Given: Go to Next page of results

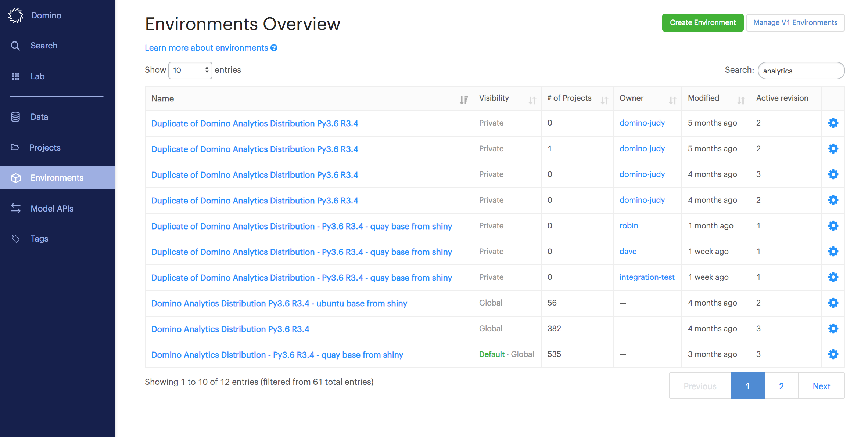Looking at the screenshot, I should 821,386.
